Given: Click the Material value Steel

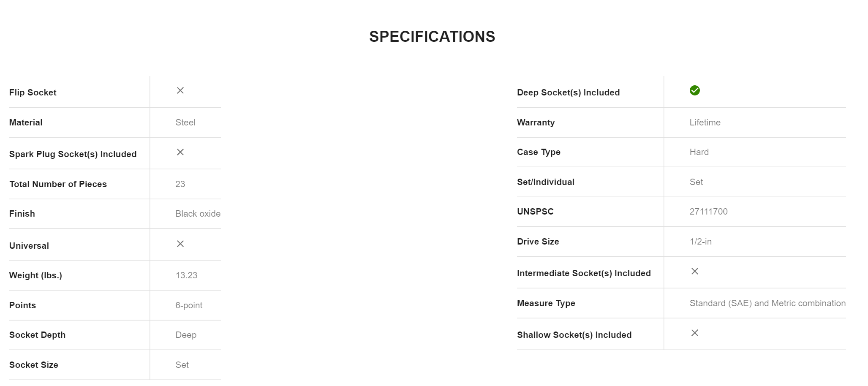Looking at the screenshot, I should coord(185,122).
